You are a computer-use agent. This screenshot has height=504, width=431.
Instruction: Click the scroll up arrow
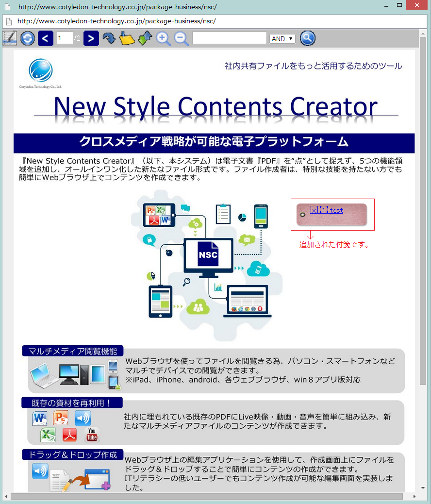[x=423, y=33]
